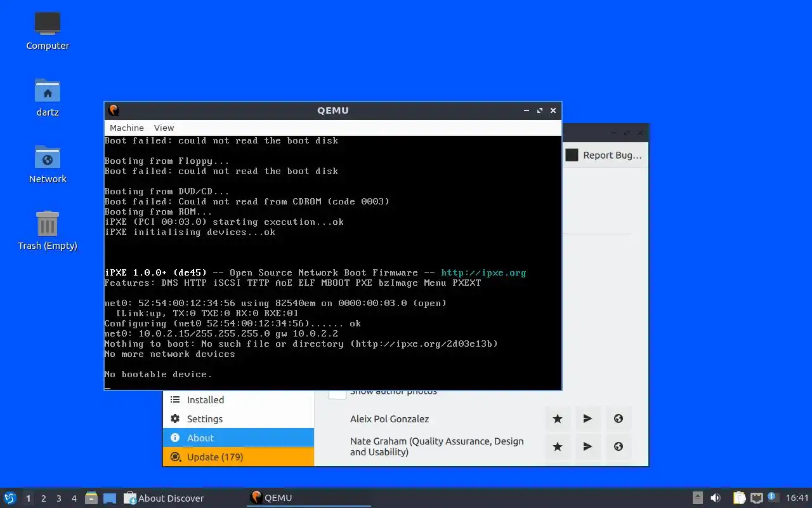The width and height of the screenshot is (812, 508).
Task: Click the About info icon in Discover
Action: pos(175,438)
